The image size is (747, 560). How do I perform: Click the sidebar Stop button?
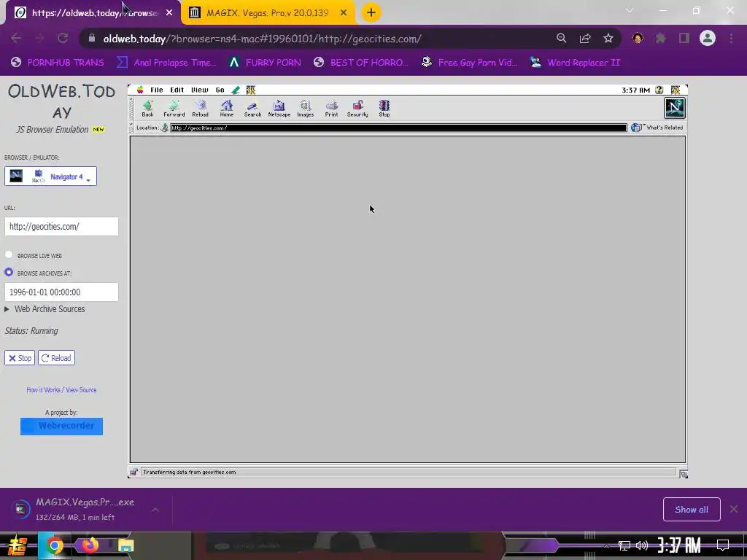[x=20, y=358]
